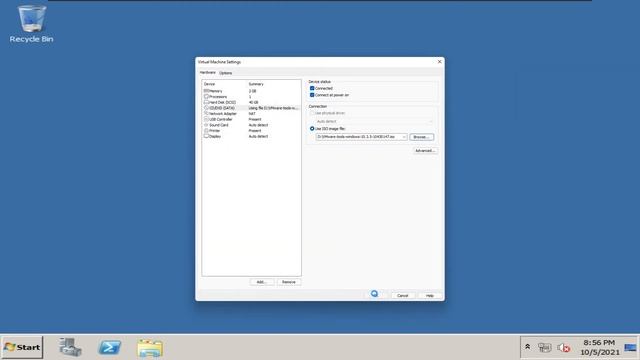Viewport: 640px width, 360px height.
Task: Click the network icon in system tray
Action: [544, 347]
